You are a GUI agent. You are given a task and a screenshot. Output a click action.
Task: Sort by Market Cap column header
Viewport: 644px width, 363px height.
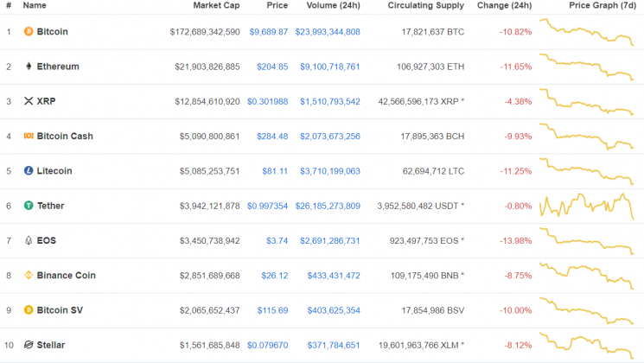click(216, 5)
